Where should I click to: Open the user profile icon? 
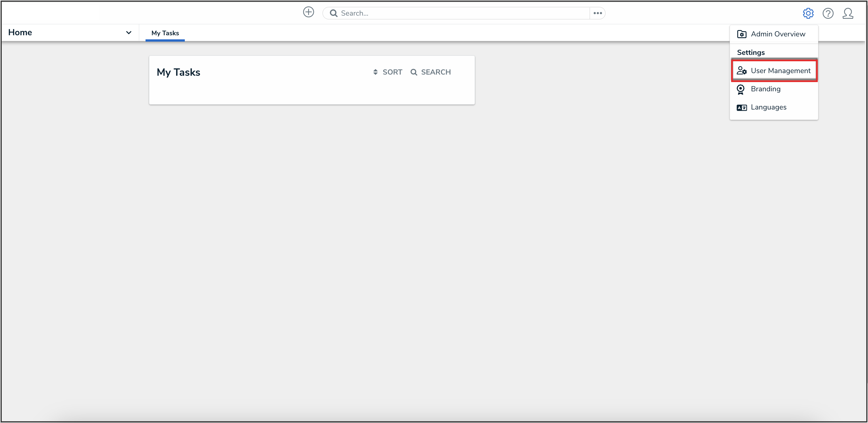[x=847, y=14]
